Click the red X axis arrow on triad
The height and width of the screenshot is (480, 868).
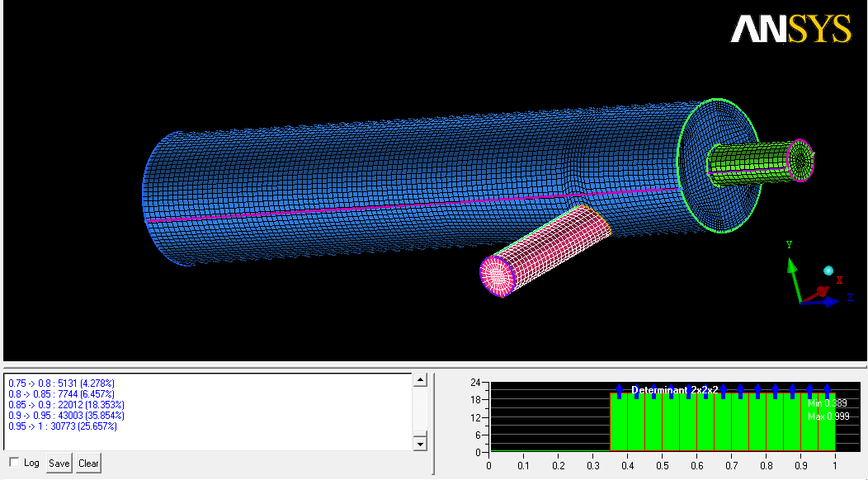coord(819,292)
